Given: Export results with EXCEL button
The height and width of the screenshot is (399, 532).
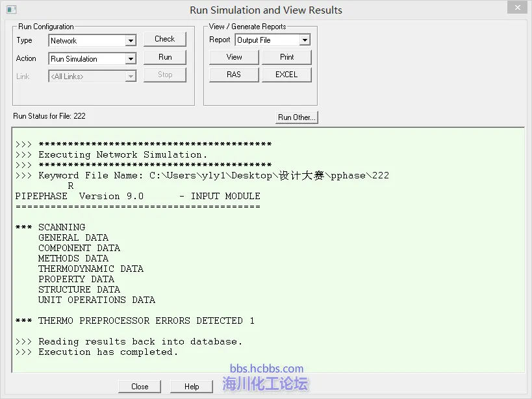Looking at the screenshot, I should 286,75.
